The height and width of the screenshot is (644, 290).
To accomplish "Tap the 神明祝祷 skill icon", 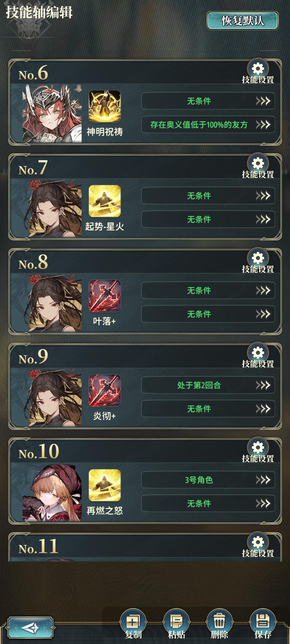I will point(105,107).
